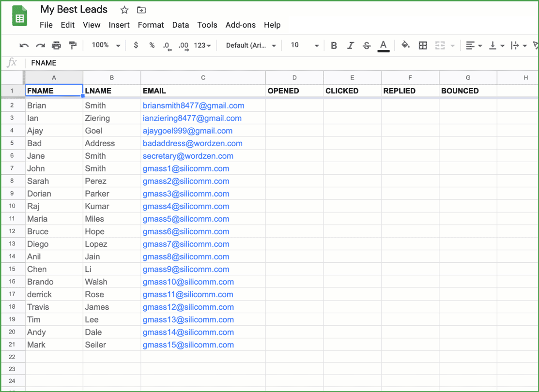
Task: Click the redo arrow in toolbar
Action: (x=40, y=45)
